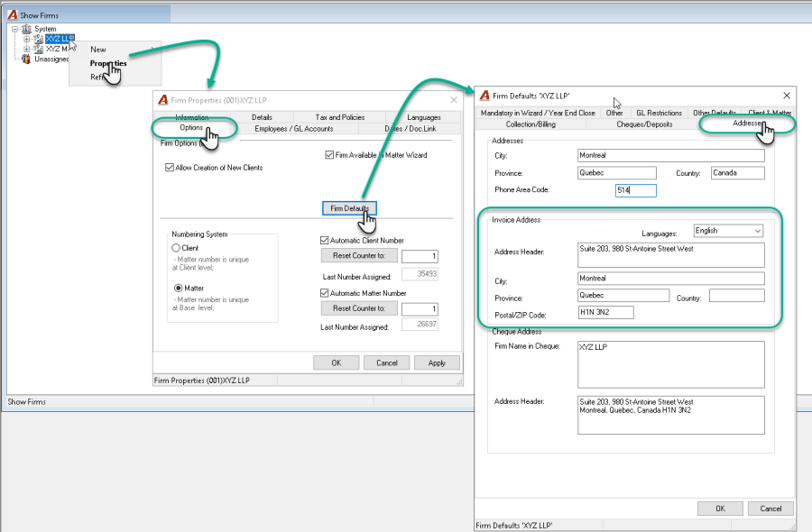Select the Employees / GL Accounts tab

point(293,128)
